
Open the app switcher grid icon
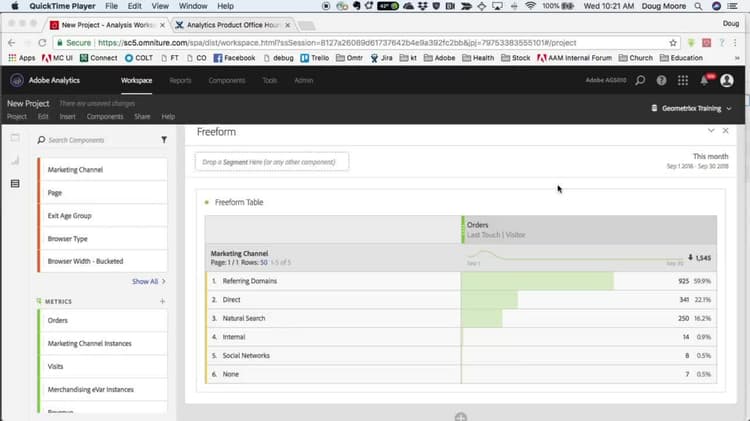(683, 80)
